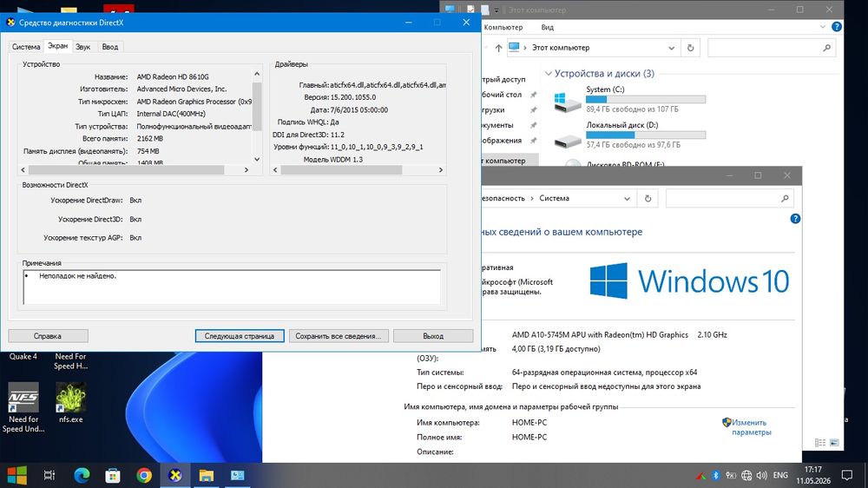This screenshot has width=868, height=488.
Task: Refresh the Этот компьютер Explorer window
Action: (x=690, y=48)
